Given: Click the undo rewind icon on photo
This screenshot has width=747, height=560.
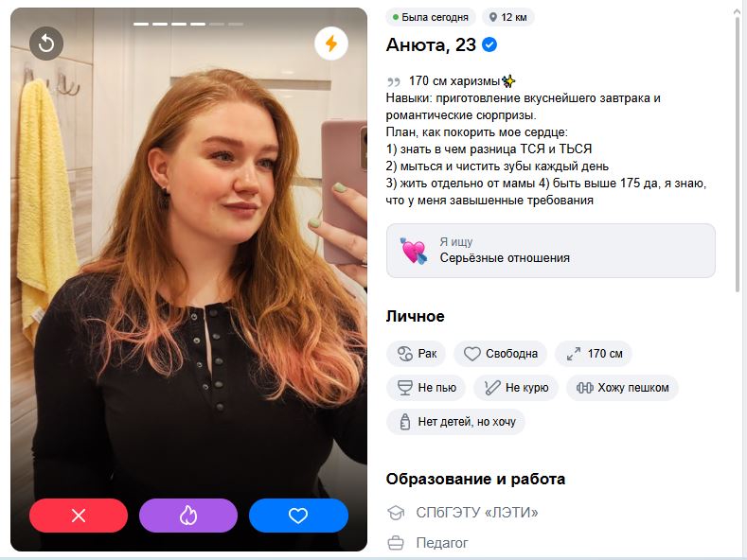Looking at the screenshot, I should tap(46, 44).
